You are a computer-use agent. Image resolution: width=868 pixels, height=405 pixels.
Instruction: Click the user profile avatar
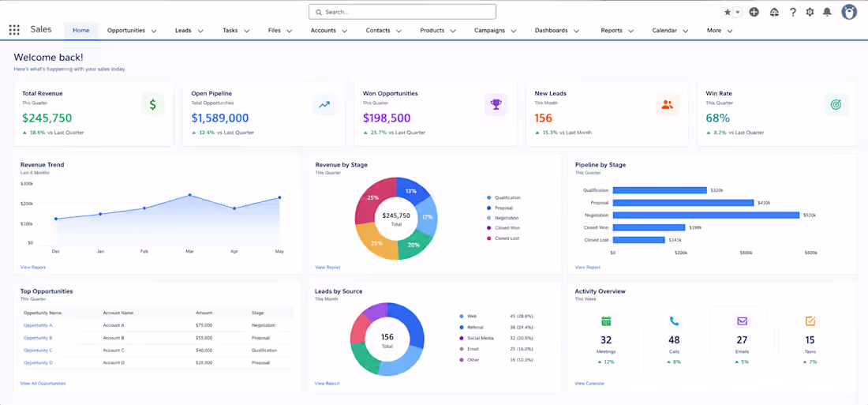[x=849, y=12]
